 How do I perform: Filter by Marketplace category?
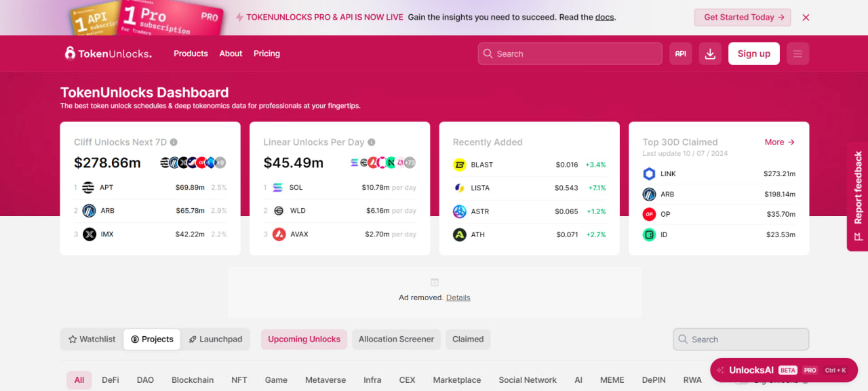tap(457, 380)
